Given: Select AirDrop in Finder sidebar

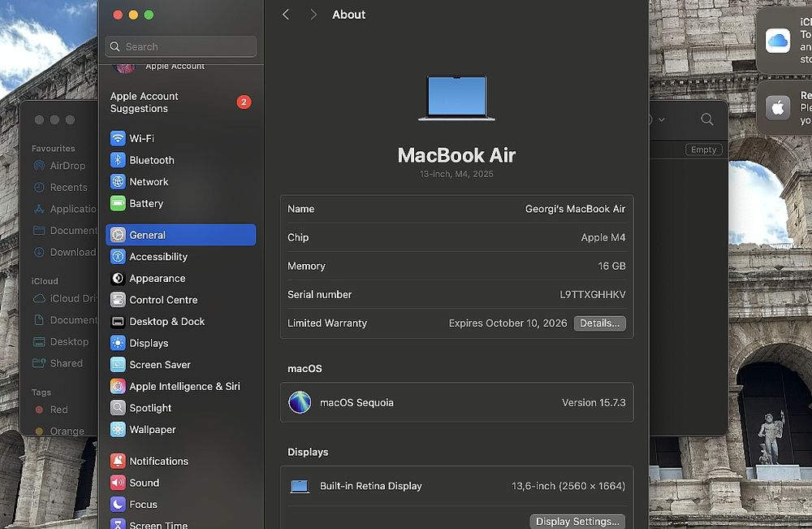Looking at the screenshot, I should pyautogui.click(x=58, y=166).
